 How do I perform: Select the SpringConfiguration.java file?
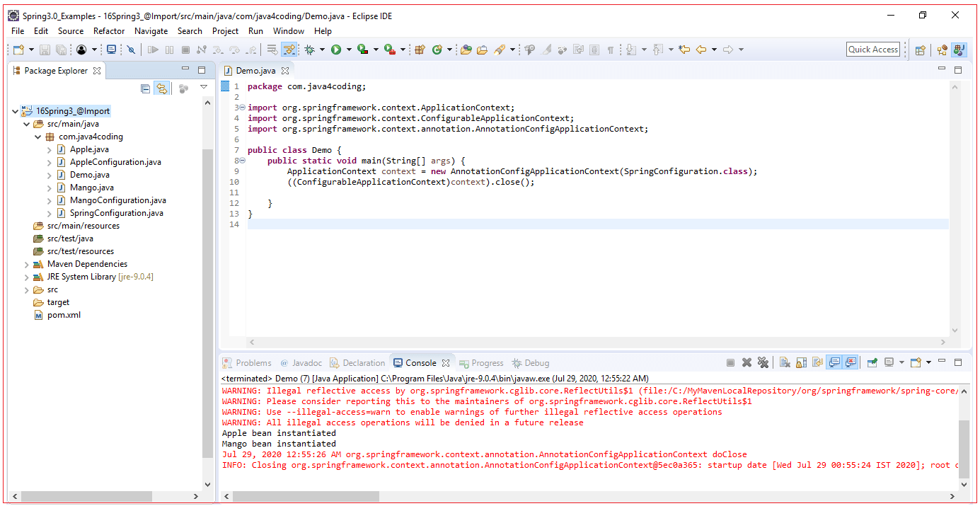coord(117,212)
